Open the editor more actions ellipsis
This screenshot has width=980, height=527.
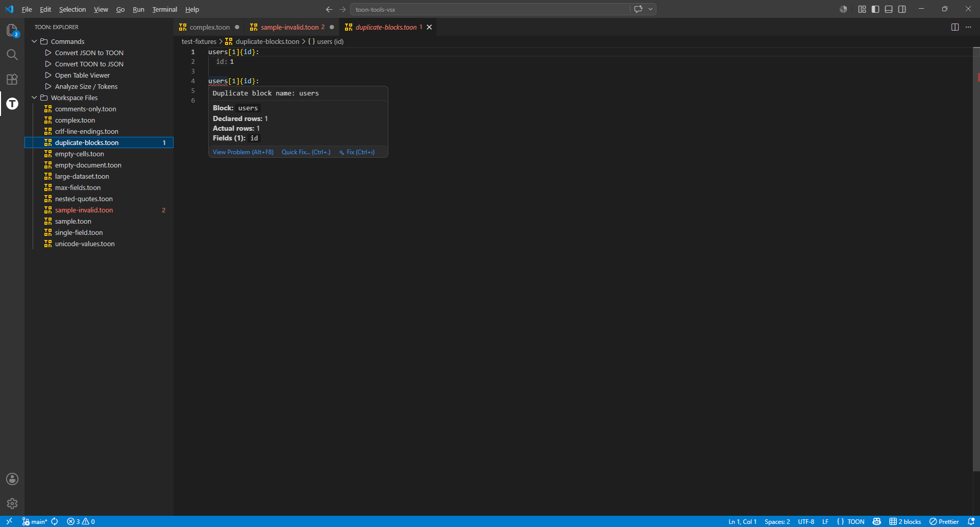click(968, 27)
